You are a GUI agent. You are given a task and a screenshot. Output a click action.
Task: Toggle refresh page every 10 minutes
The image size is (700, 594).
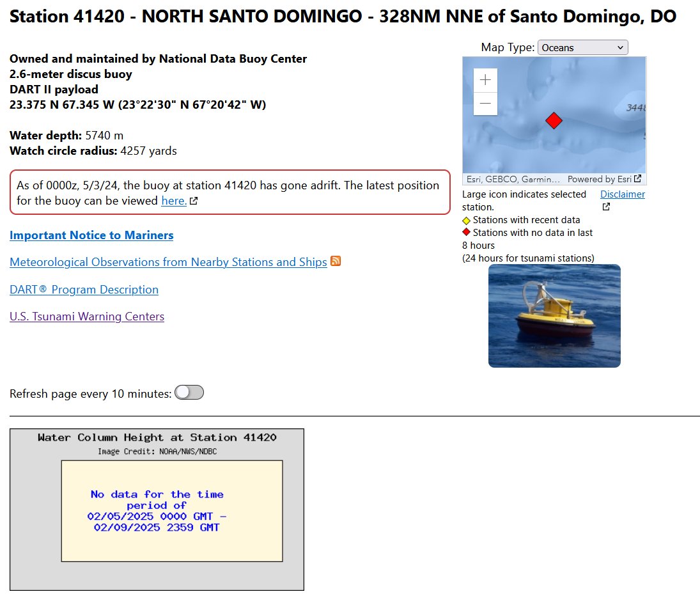point(189,393)
